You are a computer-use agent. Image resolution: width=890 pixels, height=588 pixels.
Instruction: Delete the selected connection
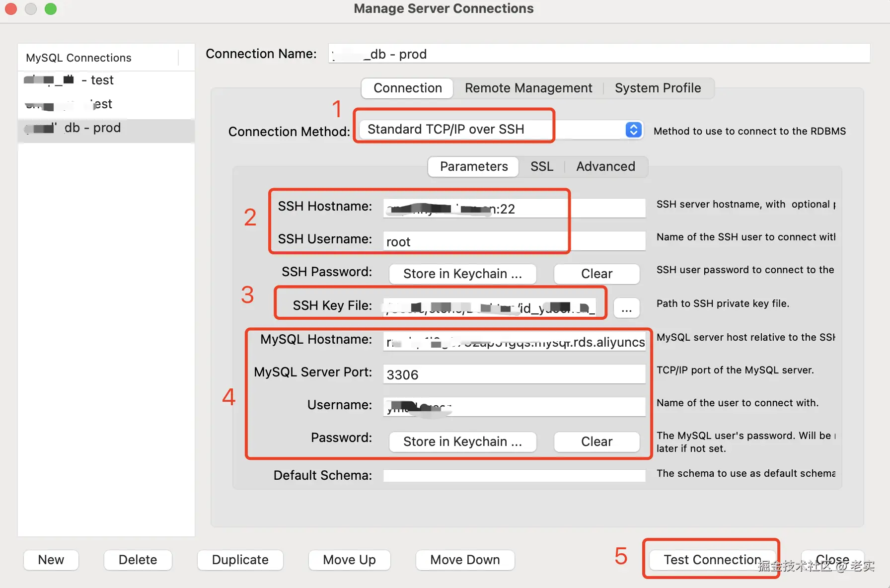coord(138,560)
